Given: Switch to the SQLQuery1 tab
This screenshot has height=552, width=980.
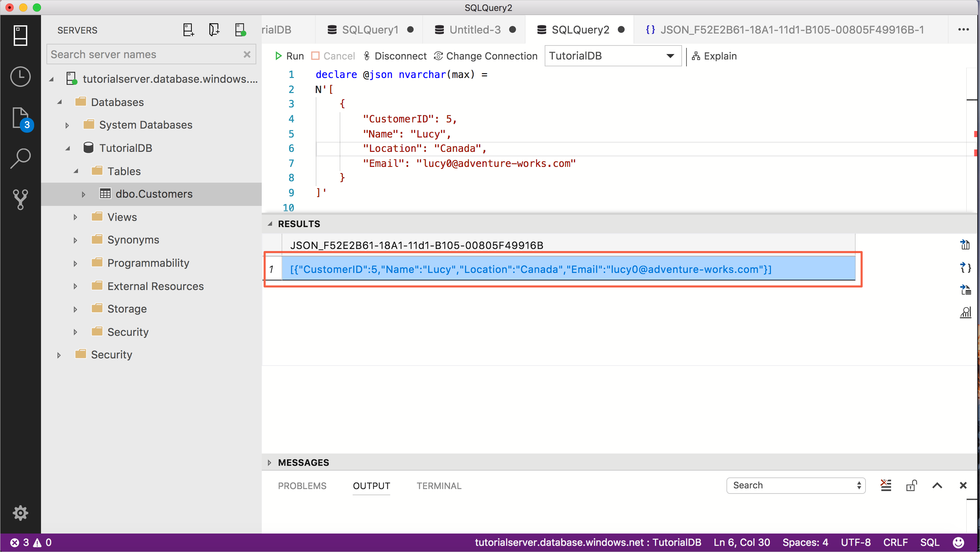Looking at the screenshot, I should [x=369, y=30].
